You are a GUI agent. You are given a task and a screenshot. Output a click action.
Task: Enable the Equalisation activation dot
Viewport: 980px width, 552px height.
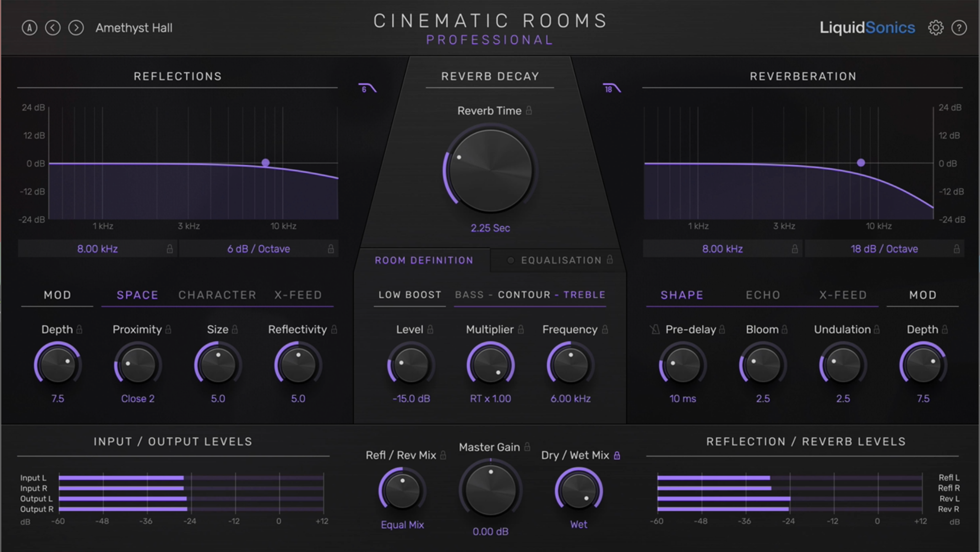[x=511, y=260]
